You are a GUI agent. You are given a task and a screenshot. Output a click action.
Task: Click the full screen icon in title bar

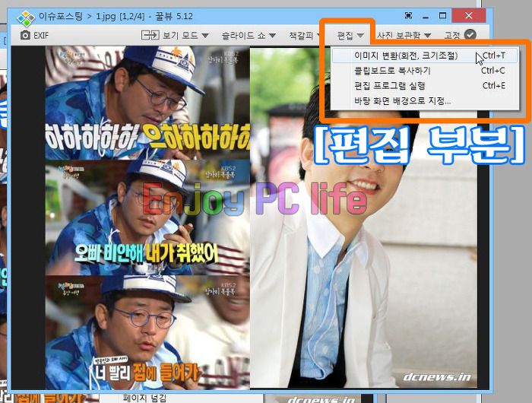point(409,15)
